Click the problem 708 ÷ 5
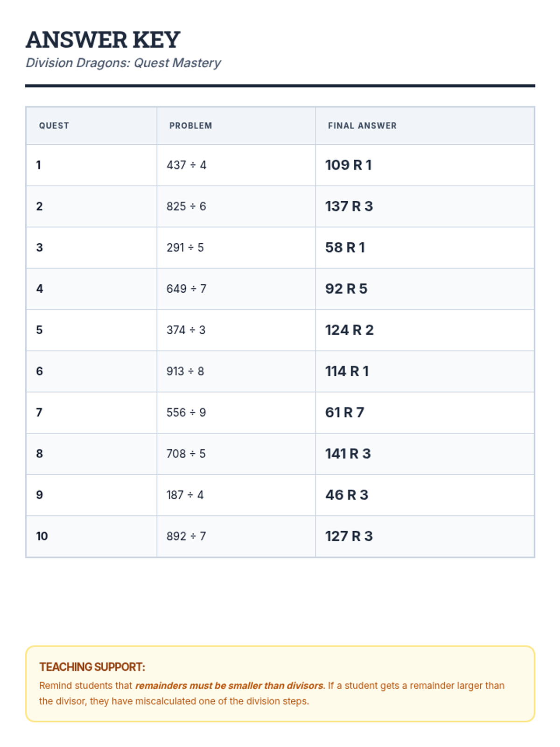 coord(186,453)
